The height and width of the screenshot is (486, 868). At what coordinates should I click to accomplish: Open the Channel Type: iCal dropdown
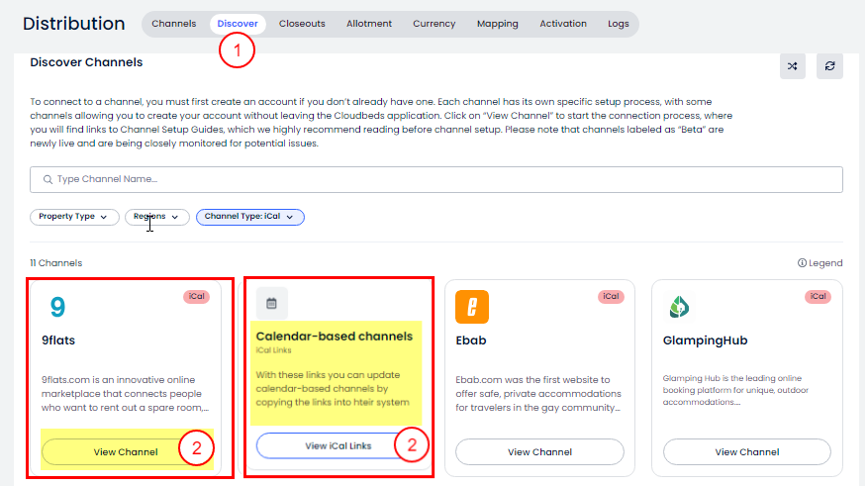coord(249,217)
